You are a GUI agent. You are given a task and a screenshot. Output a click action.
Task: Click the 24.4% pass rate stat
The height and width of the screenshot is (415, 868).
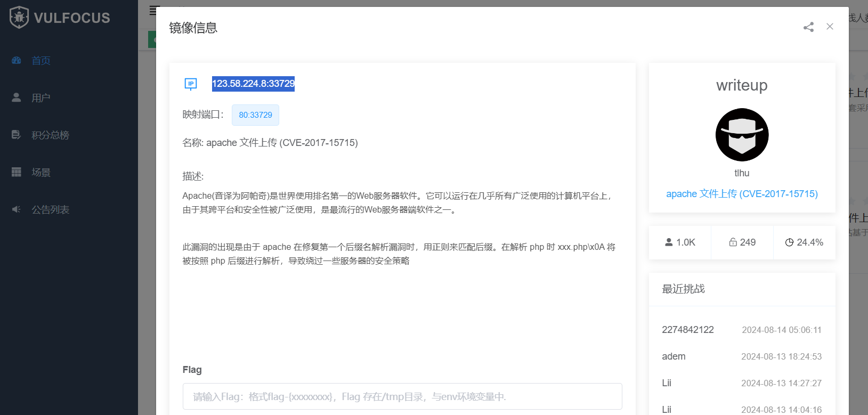pos(805,242)
